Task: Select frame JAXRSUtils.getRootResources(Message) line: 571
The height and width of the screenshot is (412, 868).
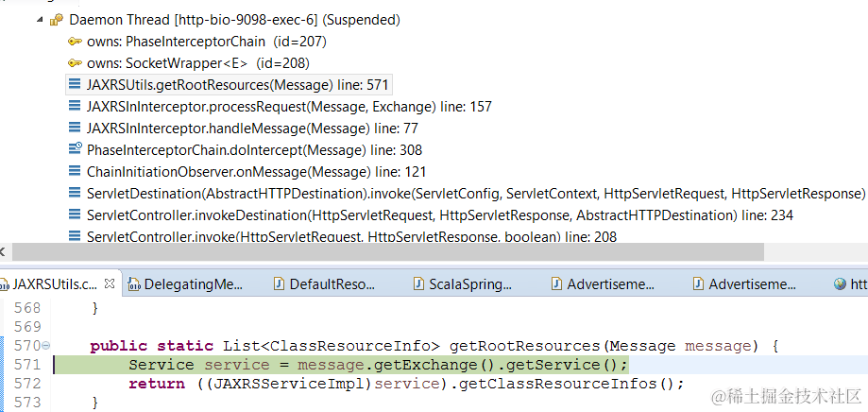Action: point(238,85)
